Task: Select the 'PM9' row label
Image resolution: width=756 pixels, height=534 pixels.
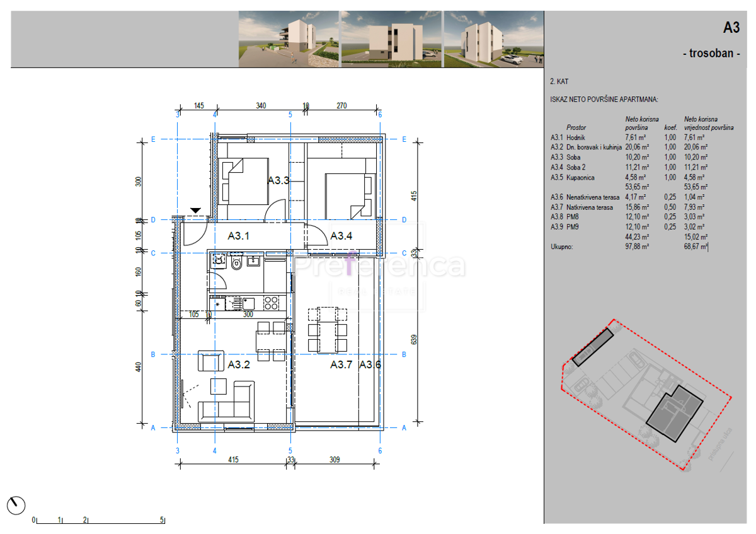Action: click(573, 228)
